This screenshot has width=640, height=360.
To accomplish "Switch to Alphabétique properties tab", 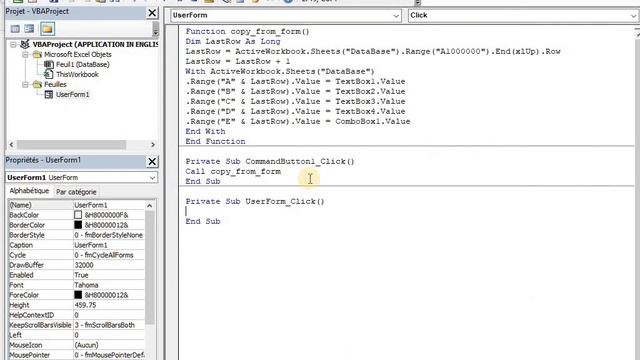I will 29,191.
